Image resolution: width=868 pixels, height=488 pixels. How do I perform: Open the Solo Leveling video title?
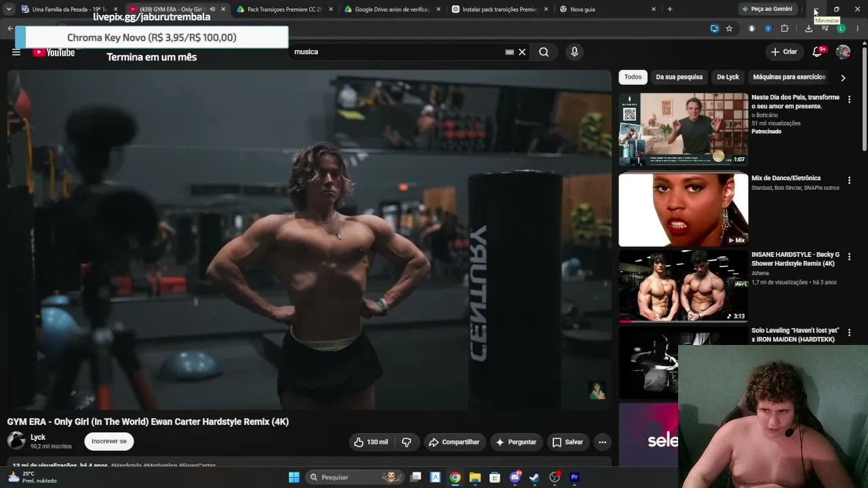(795, 335)
